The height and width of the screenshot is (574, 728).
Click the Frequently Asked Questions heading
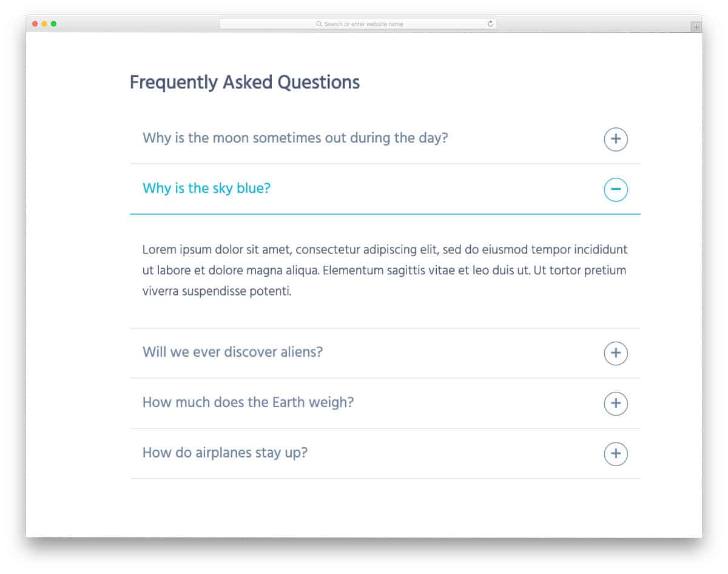pos(244,82)
